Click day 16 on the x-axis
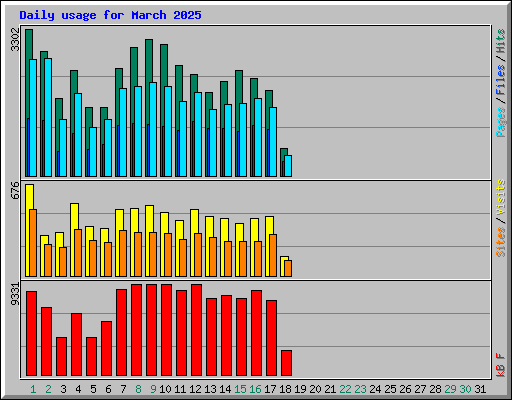Screen dimensions: 512x400 pyautogui.click(x=255, y=389)
